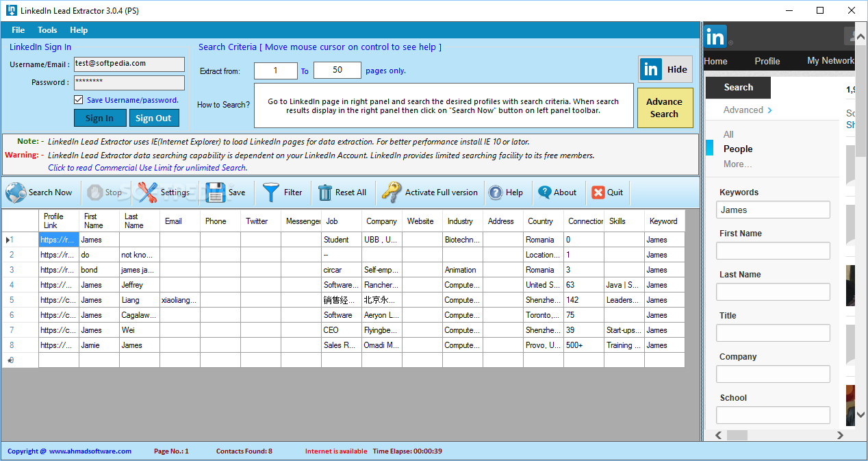Viewport: 868px width, 461px height.
Task: Click the About info icon
Action: (544, 192)
